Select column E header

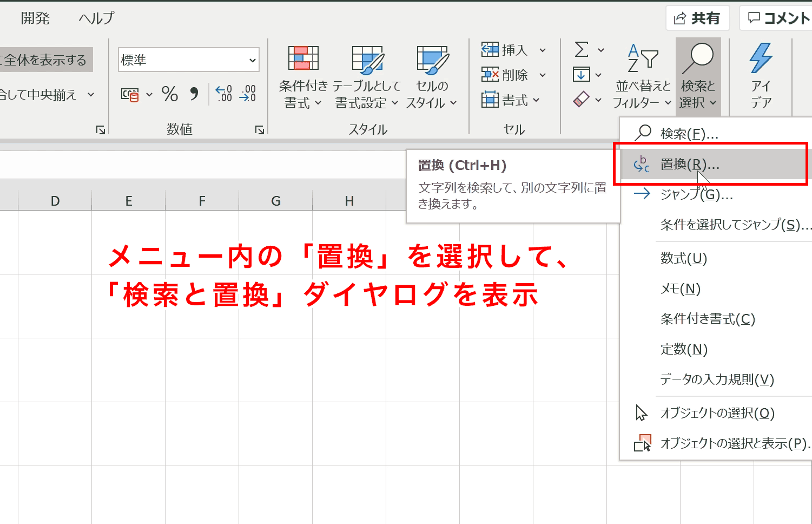pyautogui.click(x=129, y=201)
